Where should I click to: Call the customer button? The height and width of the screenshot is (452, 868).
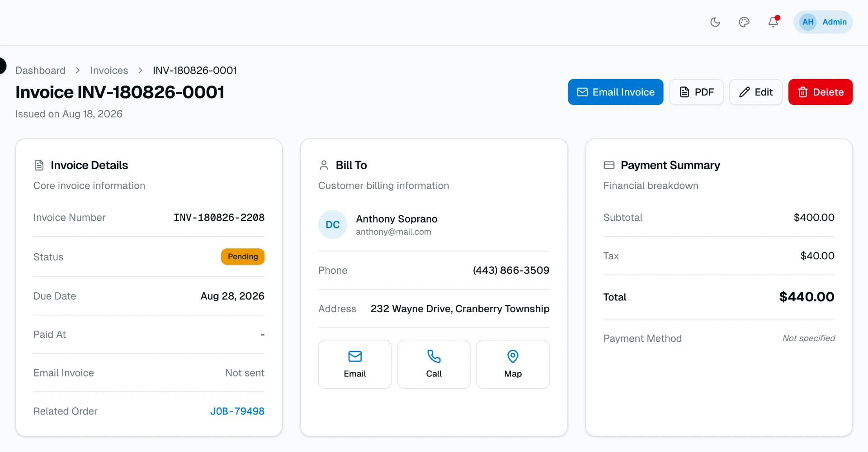click(x=434, y=364)
